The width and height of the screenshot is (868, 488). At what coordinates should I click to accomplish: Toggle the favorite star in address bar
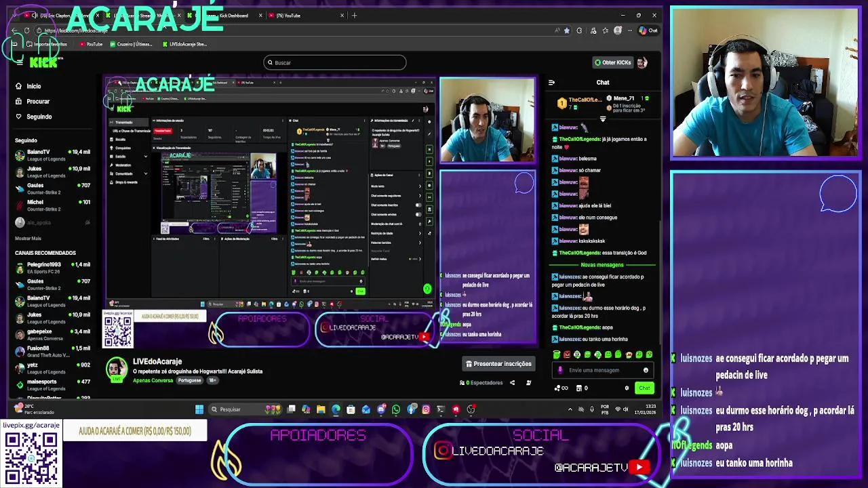tap(567, 30)
